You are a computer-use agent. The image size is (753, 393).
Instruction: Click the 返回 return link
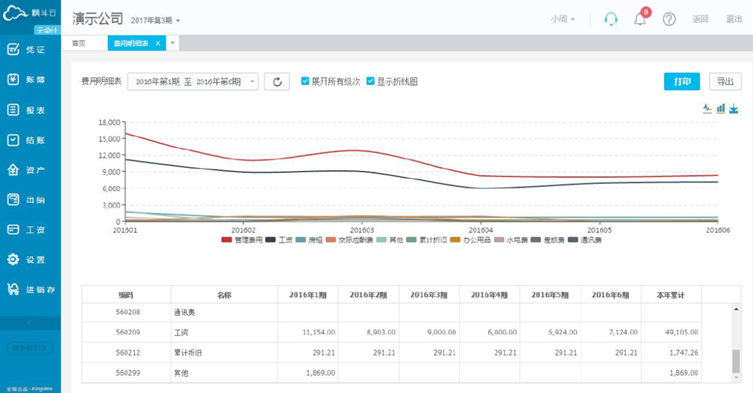tap(700, 19)
